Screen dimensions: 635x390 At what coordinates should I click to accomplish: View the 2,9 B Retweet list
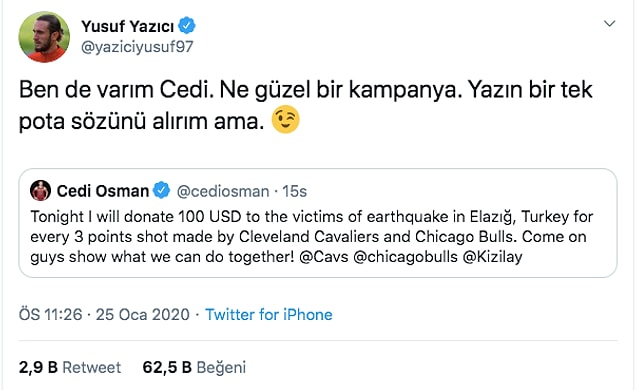pos(70,367)
